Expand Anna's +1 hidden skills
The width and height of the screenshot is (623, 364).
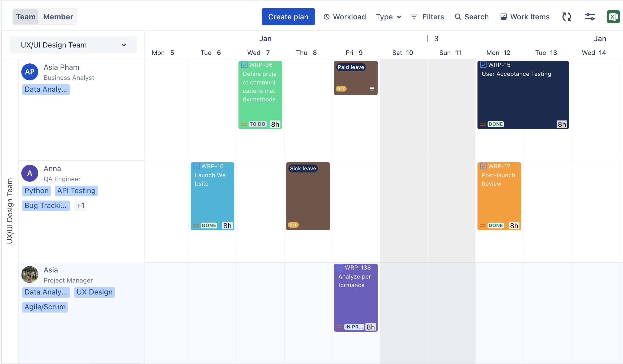(x=80, y=206)
